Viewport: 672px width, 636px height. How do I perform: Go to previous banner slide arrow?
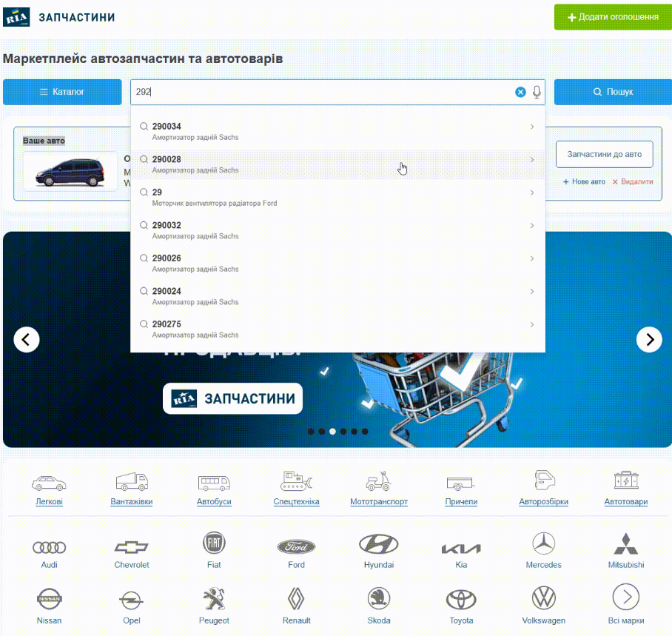point(27,340)
